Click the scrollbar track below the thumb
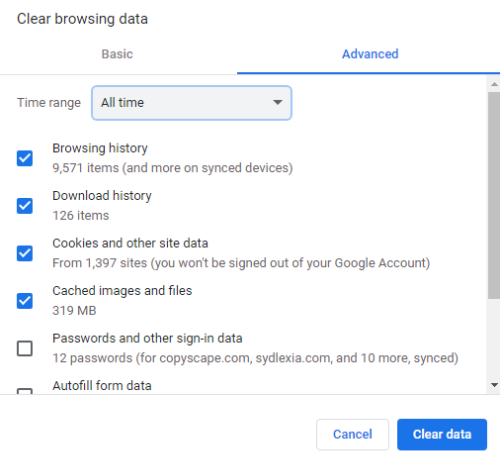 [x=494, y=338]
